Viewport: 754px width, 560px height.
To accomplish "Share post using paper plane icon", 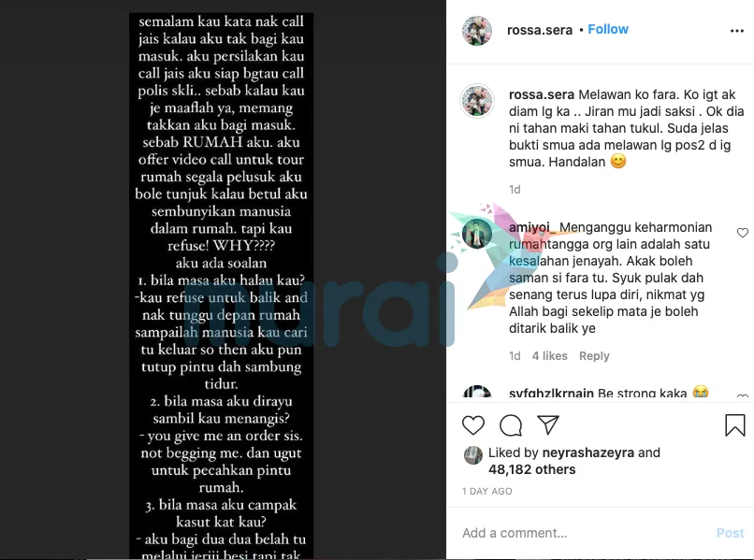I will (x=548, y=425).
